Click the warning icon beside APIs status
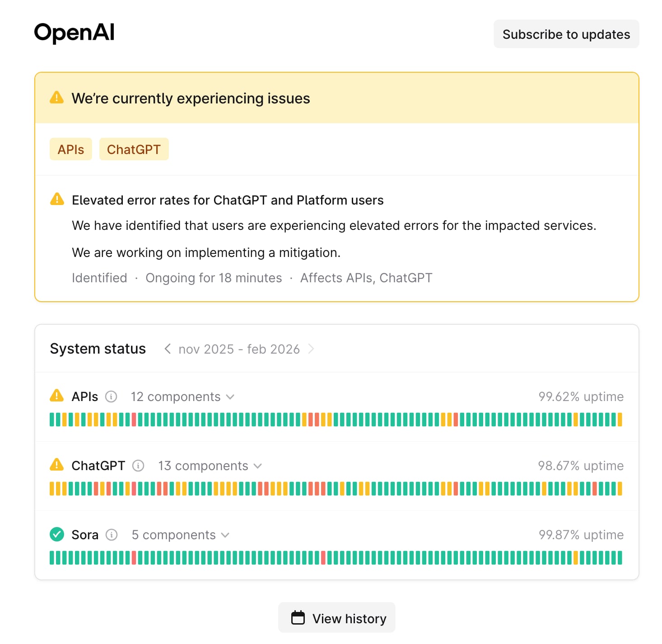Viewport: 662px width, 644px height. tap(56, 395)
